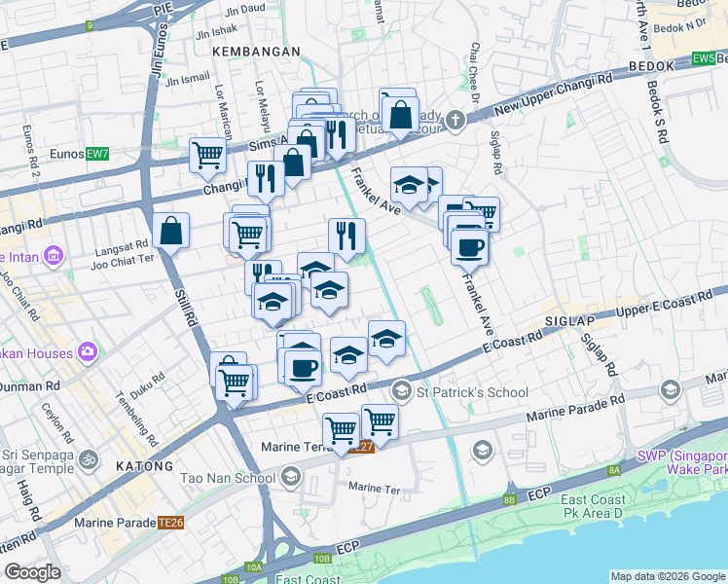Select the SIGLAP district label
The image size is (728, 584).
click(x=569, y=321)
